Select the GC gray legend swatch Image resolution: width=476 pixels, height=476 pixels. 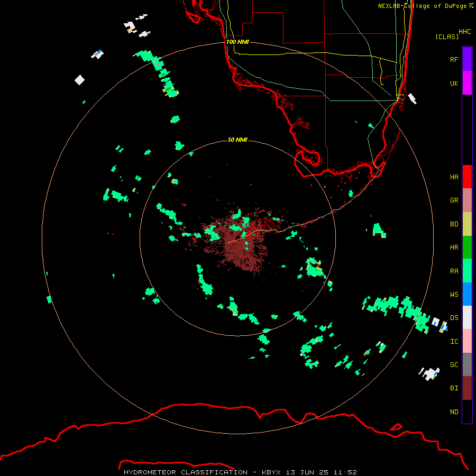coord(467,364)
